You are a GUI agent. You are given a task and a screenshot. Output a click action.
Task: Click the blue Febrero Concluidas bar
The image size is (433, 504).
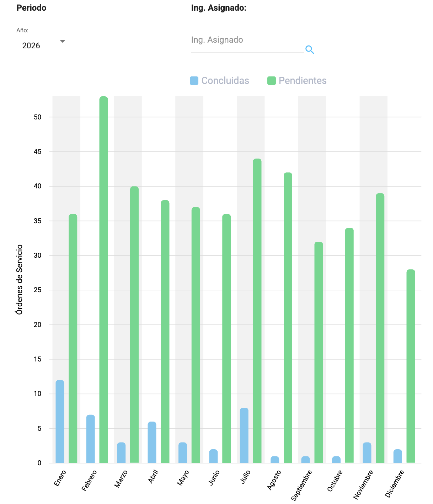[91, 439]
